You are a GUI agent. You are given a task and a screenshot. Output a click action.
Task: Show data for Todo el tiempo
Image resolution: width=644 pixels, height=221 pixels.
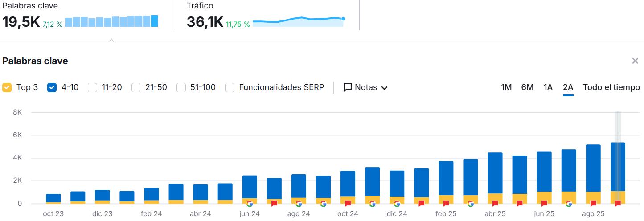611,87
